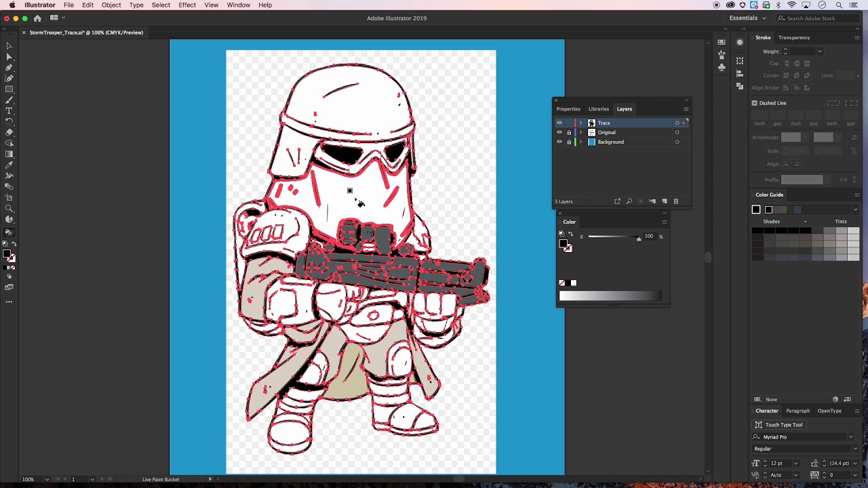Open the Color panel options menu
The image size is (868, 488).
pos(664,222)
